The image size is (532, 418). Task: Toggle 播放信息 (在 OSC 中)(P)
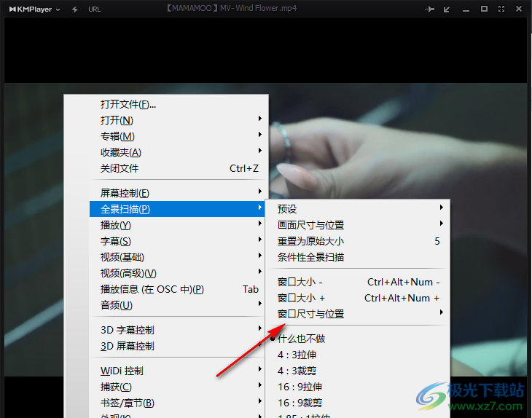click(179, 289)
